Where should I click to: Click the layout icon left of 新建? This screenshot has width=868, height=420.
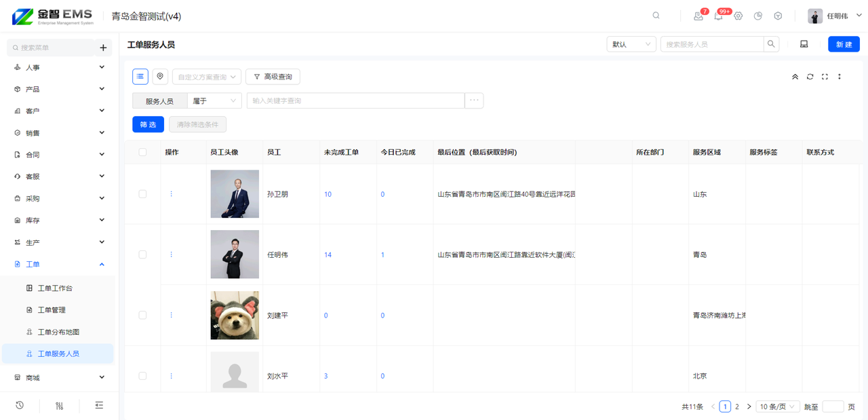pyautogui.click(x=804, y=44)
